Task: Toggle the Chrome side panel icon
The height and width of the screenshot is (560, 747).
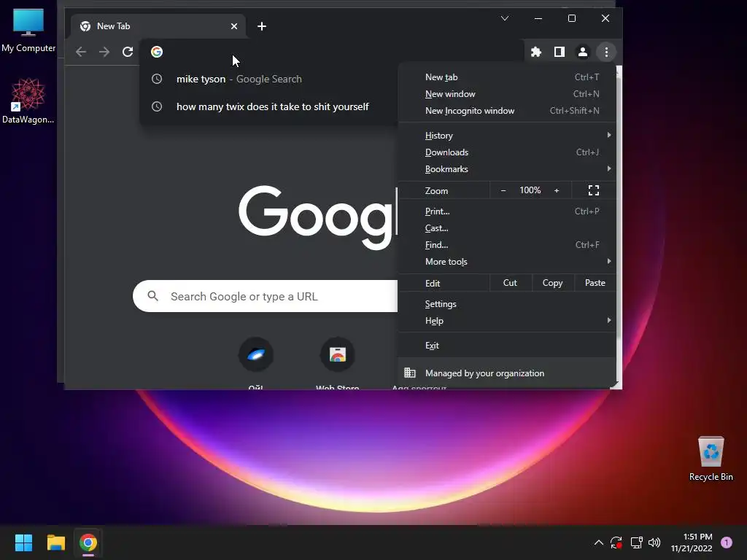Action: (x=560, y=52)
